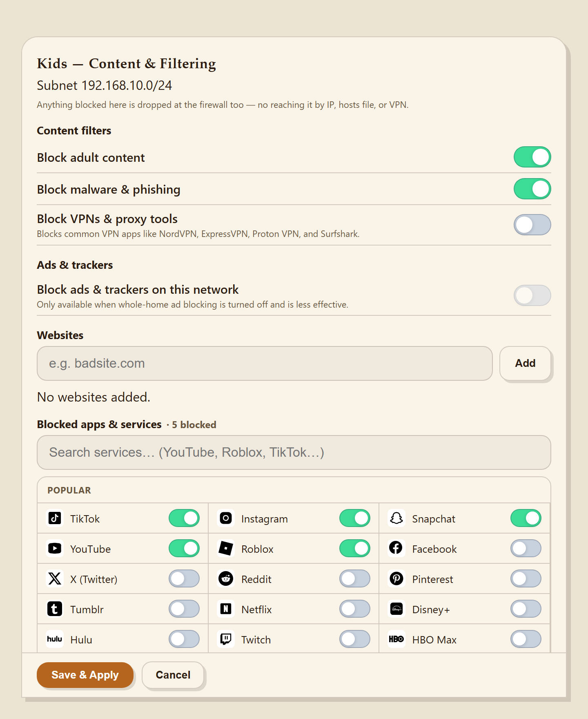This screenshot has width=588, height=719.
Task: Click the Instagram app icon
Action: (226, 518)
